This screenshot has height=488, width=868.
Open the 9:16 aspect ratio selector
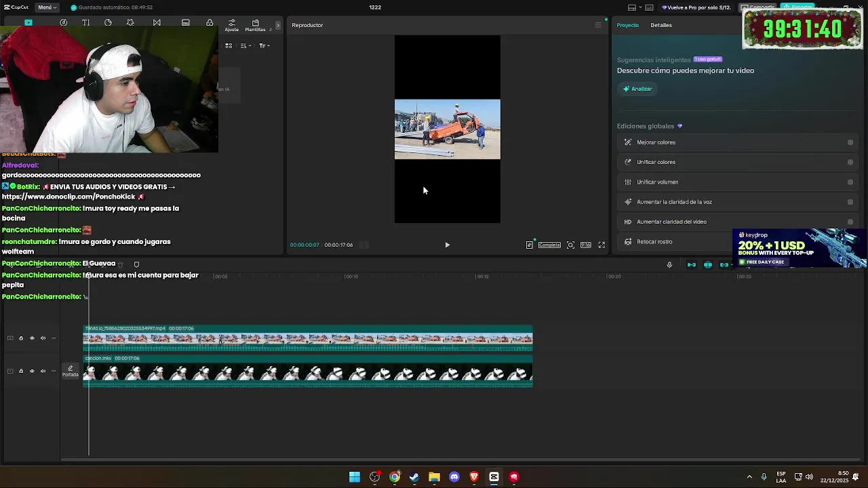(586, 245)
